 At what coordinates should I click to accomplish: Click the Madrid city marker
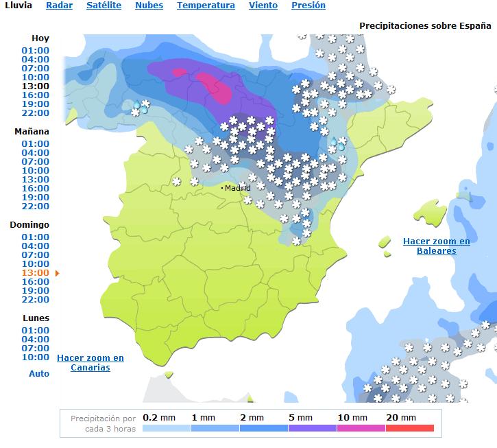(x=223, y=188)
